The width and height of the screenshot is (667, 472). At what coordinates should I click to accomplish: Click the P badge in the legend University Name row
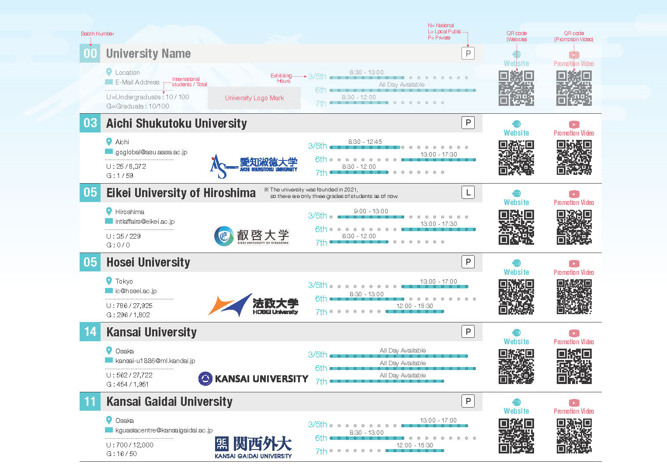468,54
